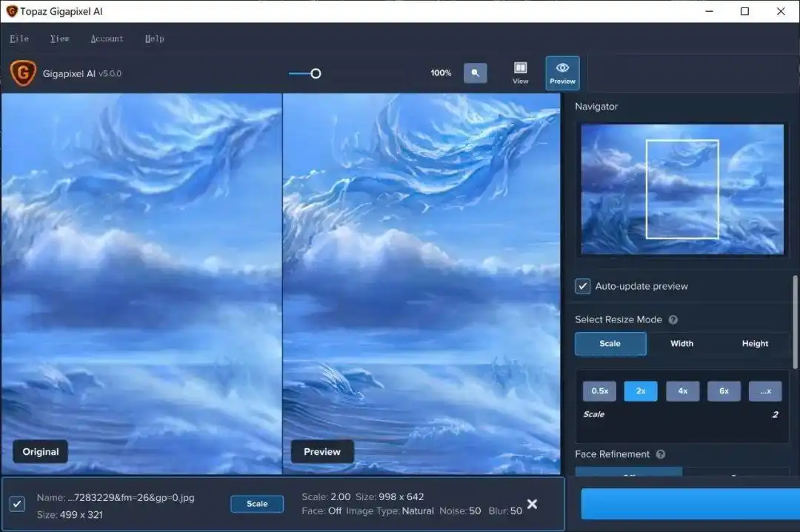800x532 pixels.
Task: Choose the 4x scale option
Action: click(x=683, y=391)
